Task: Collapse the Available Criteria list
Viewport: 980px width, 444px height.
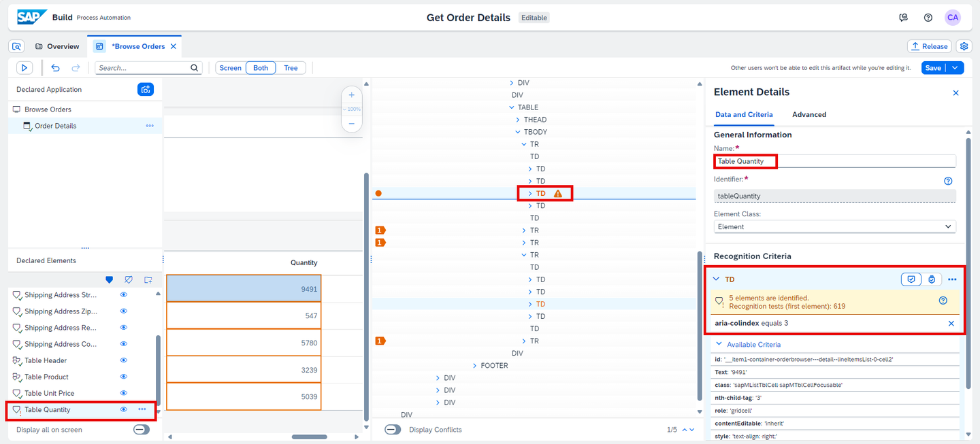Action: pos(719,345)
